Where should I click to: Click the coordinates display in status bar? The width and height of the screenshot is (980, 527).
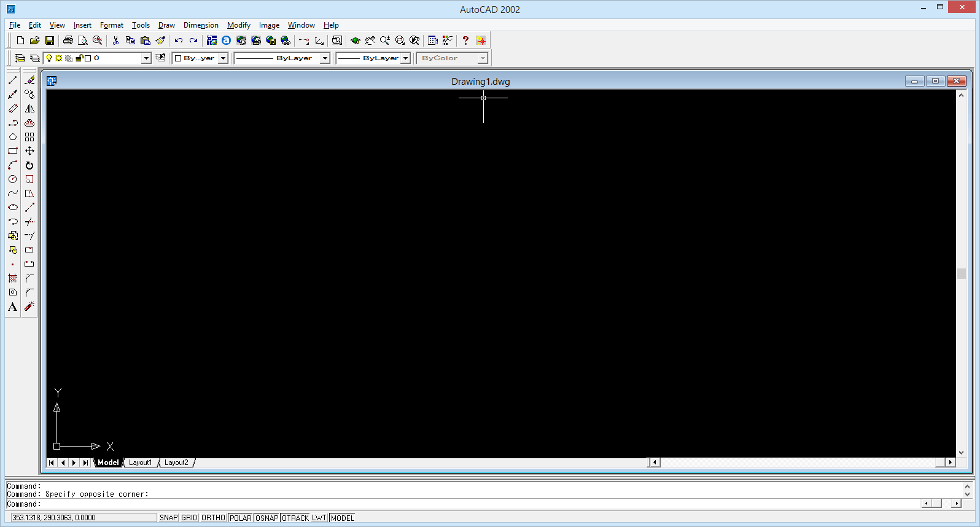(x=84, y=518)
